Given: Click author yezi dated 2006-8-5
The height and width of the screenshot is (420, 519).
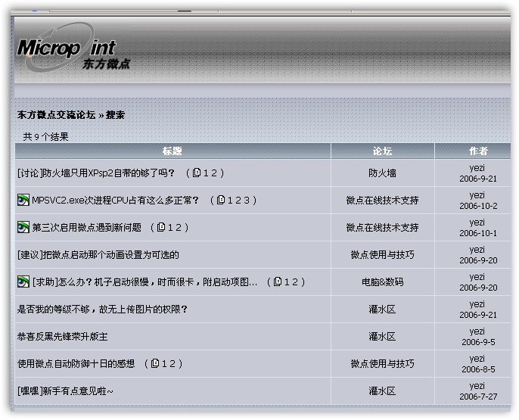Looking at the screenshot, I should click(x=477, y=359).
